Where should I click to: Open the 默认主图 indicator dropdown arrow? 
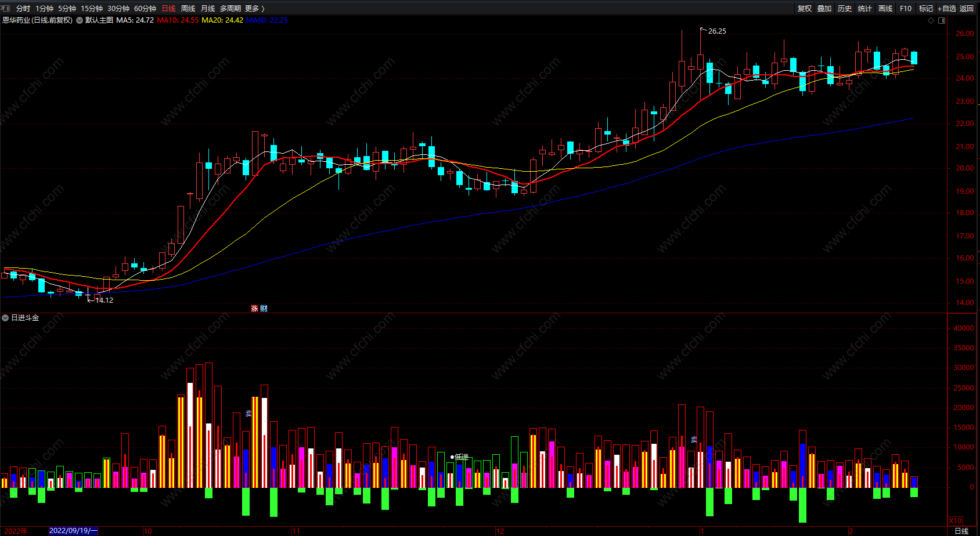(80, 20)
